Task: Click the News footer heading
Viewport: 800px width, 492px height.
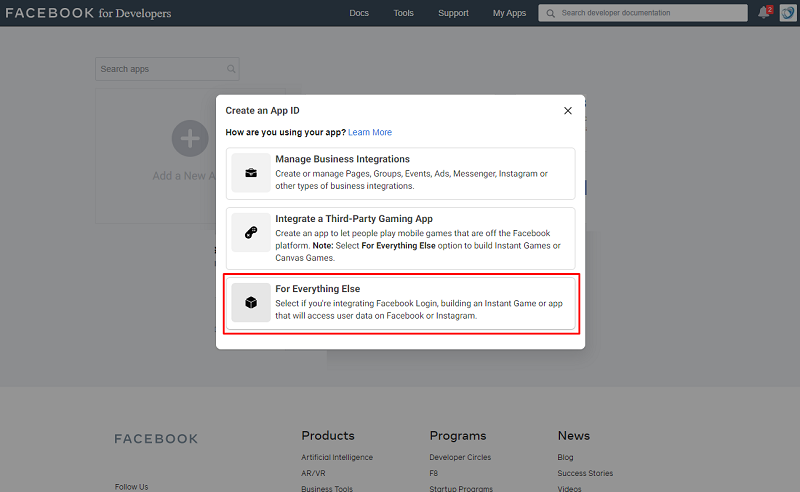Action: [x=573, y=435]
